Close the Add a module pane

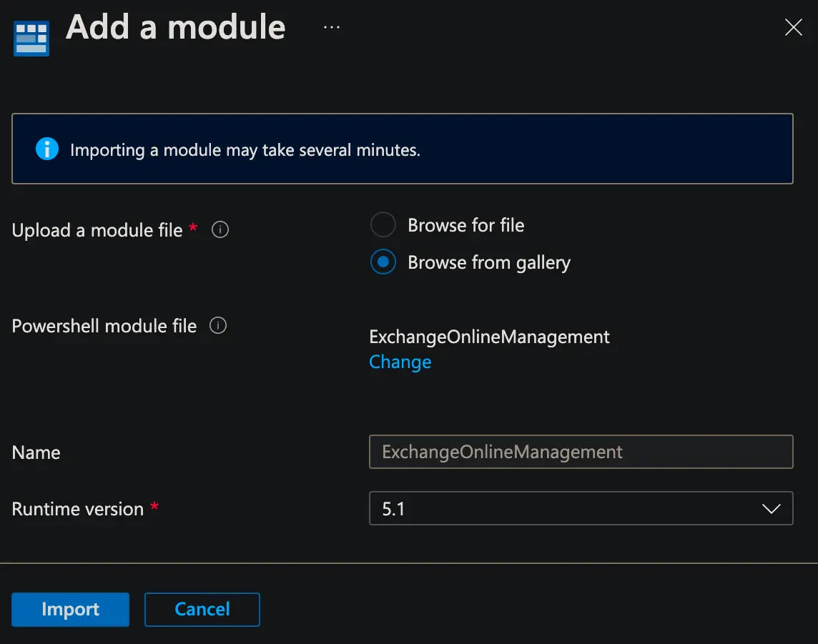pos(793,28)
